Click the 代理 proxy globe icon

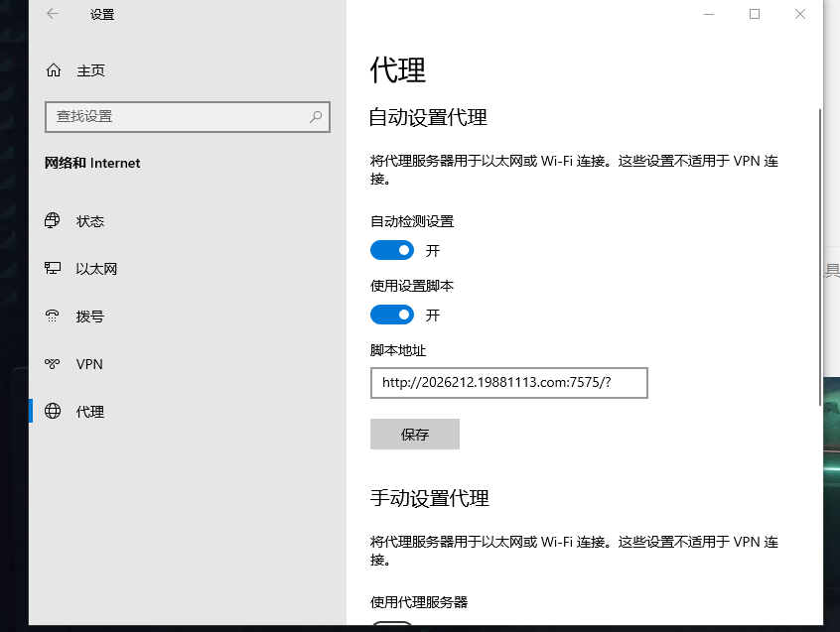tap(53, 411)
